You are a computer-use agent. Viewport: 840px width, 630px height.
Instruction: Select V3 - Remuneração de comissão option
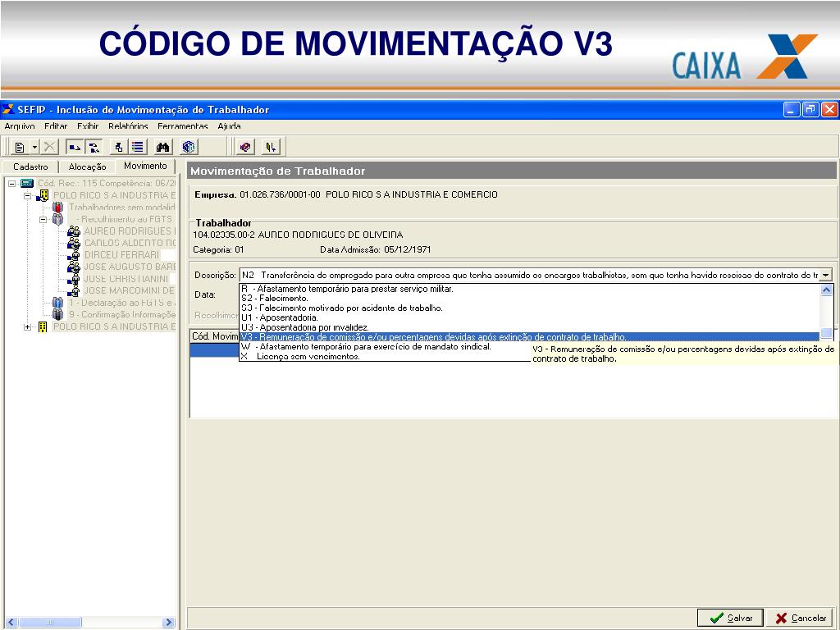(529, 337)
